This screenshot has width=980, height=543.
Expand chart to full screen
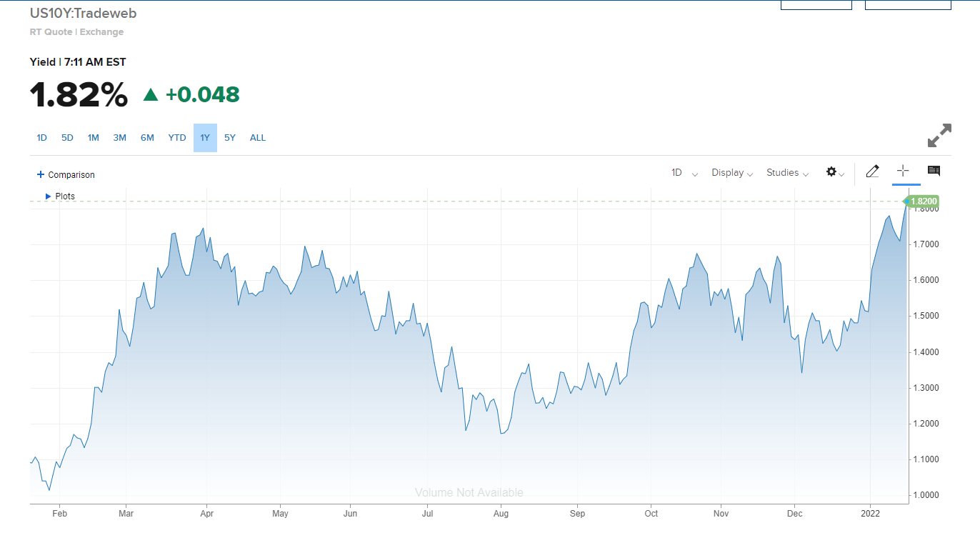[x=939, y=136]
